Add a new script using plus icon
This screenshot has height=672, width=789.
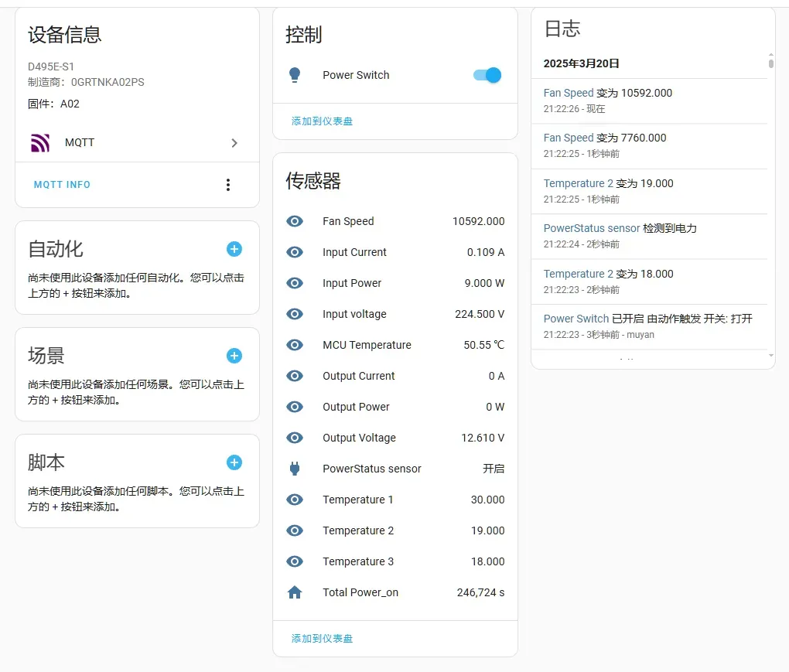coord(234,462)
